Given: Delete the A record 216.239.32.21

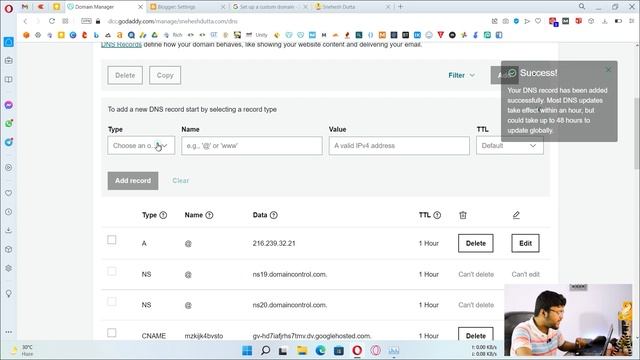Looking at the screenshot, I should tap(476, 243).
